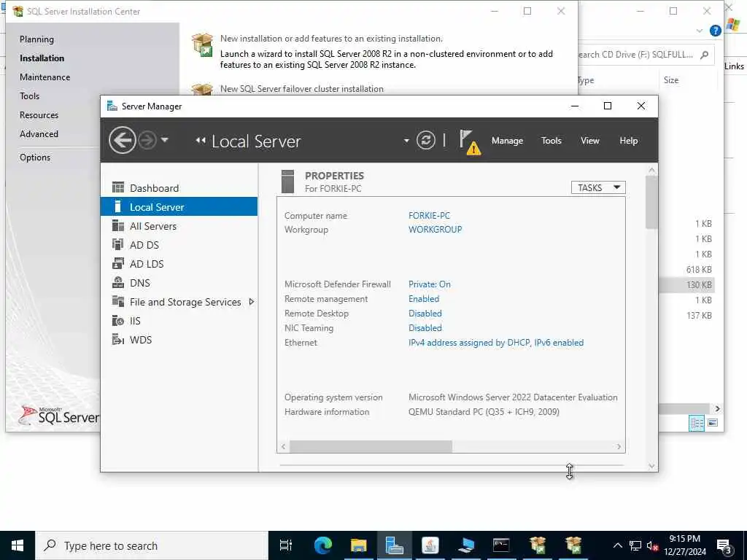Open the Help menu
The height and width of the screenshot is (560, 747).
click(x=628, y=141)
